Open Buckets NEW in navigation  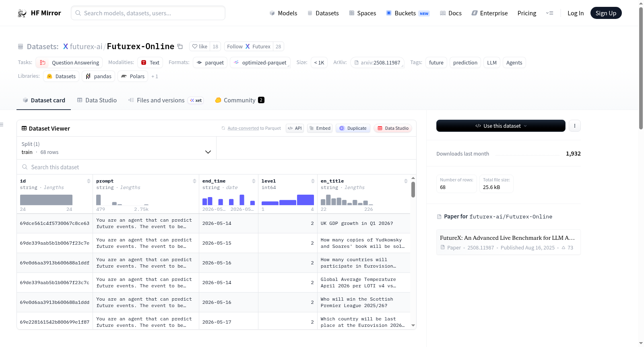[408, 13]
